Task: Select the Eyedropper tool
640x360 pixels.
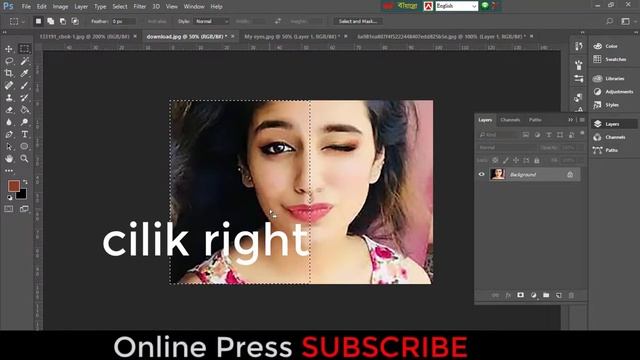Action: click(x=24, y=73)
